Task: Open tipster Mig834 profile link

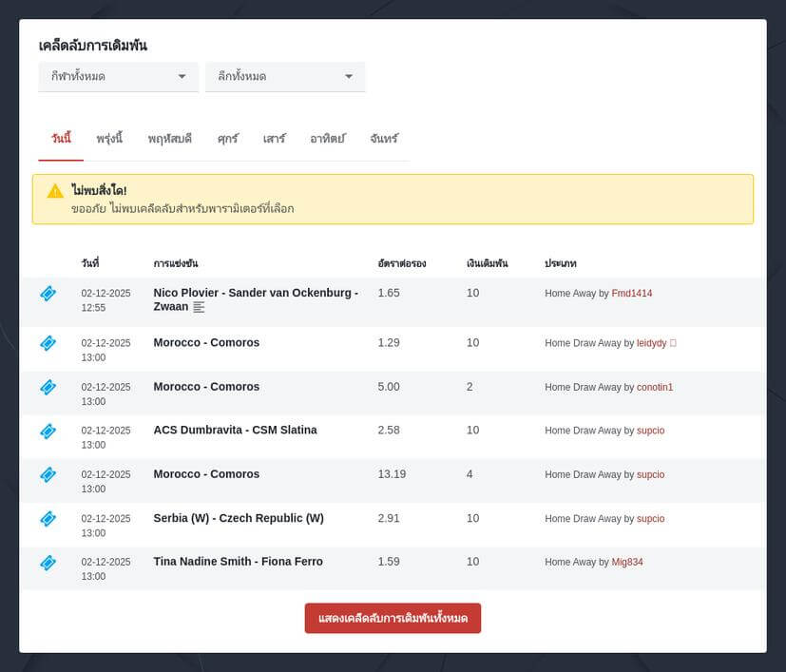Action: pos(627,562)
